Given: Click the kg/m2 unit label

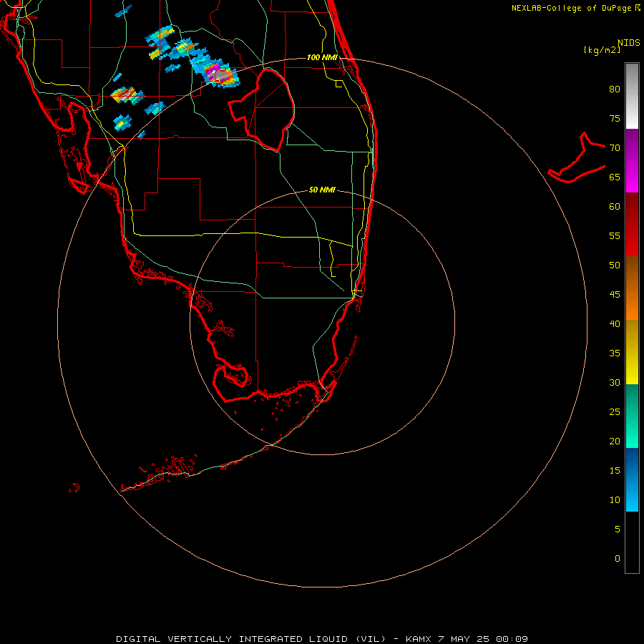Looking at the screenshot, I should tap(602, 50).
